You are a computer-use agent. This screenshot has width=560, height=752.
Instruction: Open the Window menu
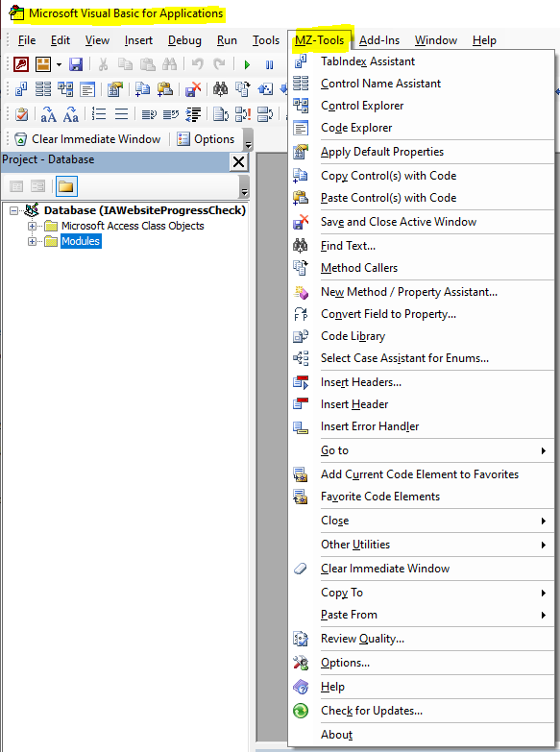pyautogui.click(x=436, y=40)
